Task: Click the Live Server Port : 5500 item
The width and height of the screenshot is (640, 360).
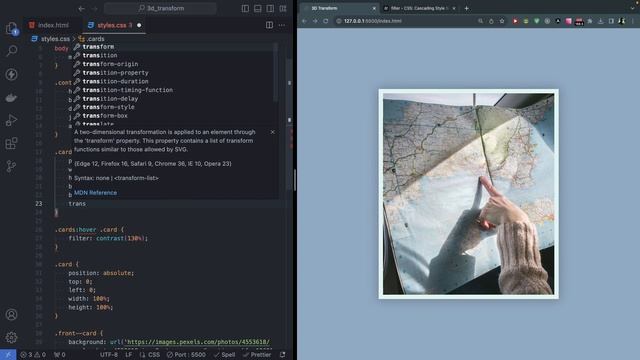Action: [x=186, y=355]
